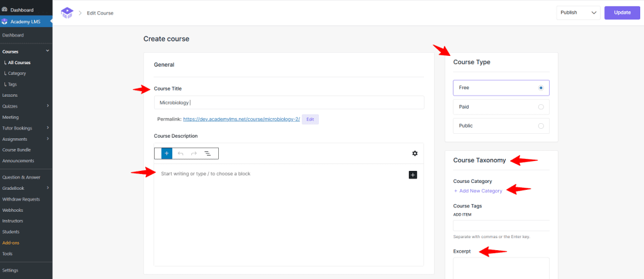Open the document outline list view icon
Screen dimensions: 644x279
pyautogui.click(x=208, y=153)
